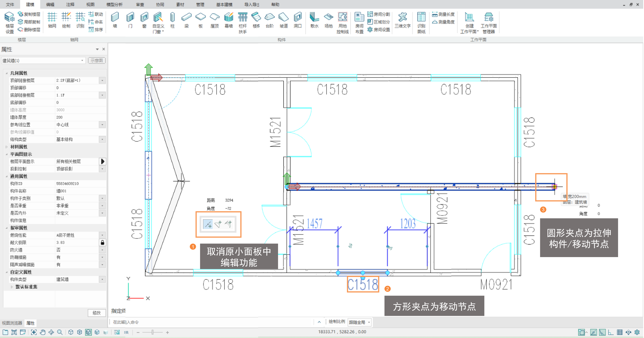
Task: Open the 顶部链接楼层 dropdown
Action: 102,80
